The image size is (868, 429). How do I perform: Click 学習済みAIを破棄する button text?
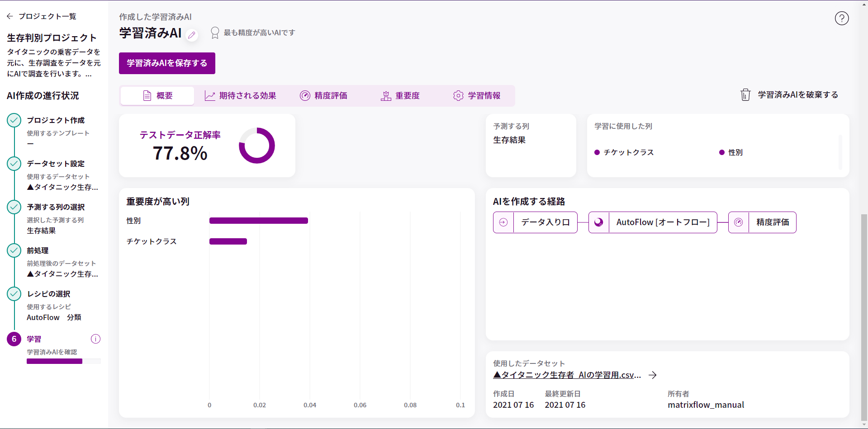(x=798, y=95)
